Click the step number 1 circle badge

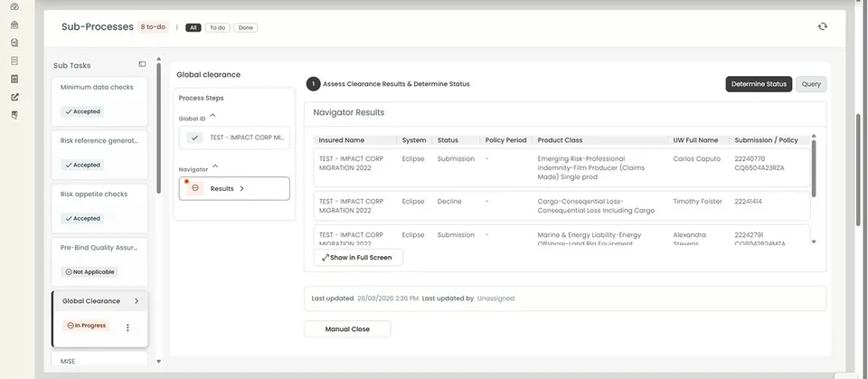pos(313,84)
